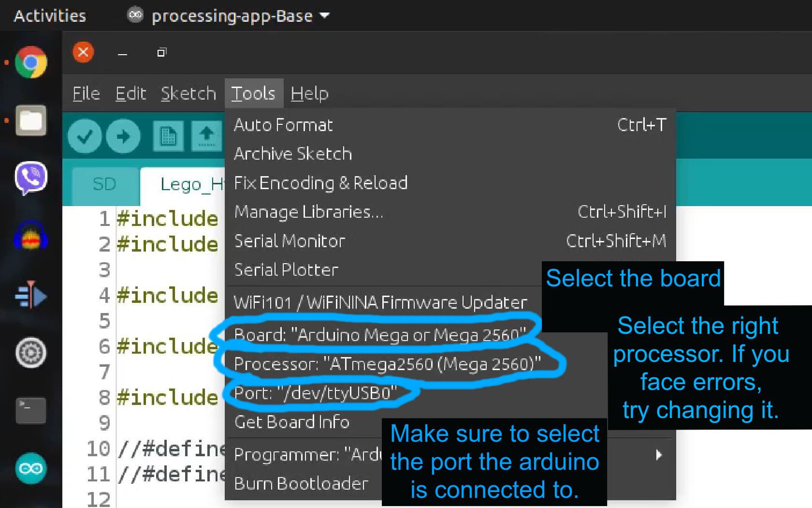
Task: Switch to the SD tab
Action: (104, 184)
